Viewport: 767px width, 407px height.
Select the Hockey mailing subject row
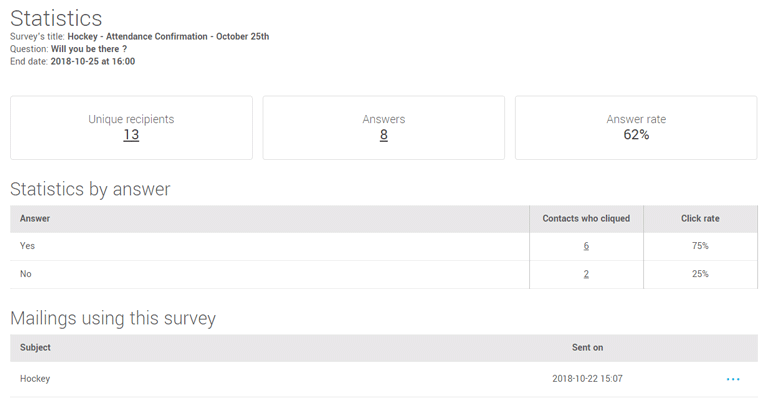point(384,379)
